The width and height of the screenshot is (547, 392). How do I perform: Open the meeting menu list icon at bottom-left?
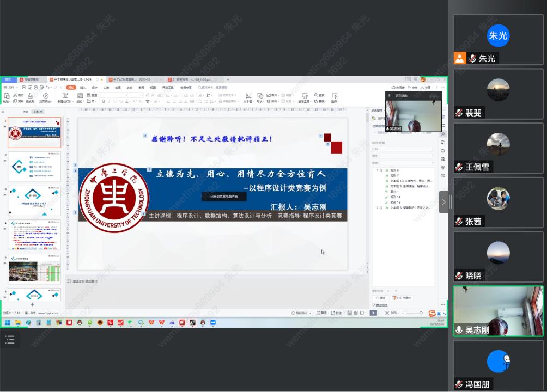pyautogui.click(x=9, y=340)
